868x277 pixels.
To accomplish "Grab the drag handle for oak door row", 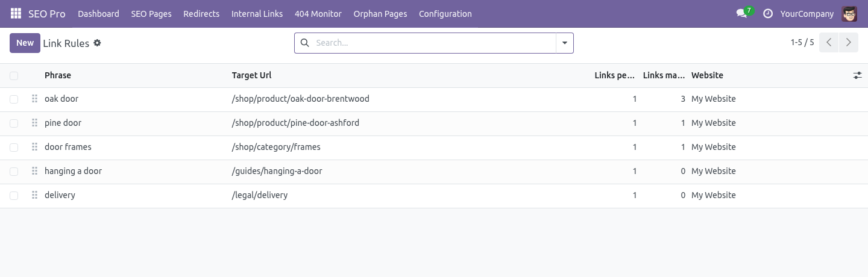I will (34, 99).
